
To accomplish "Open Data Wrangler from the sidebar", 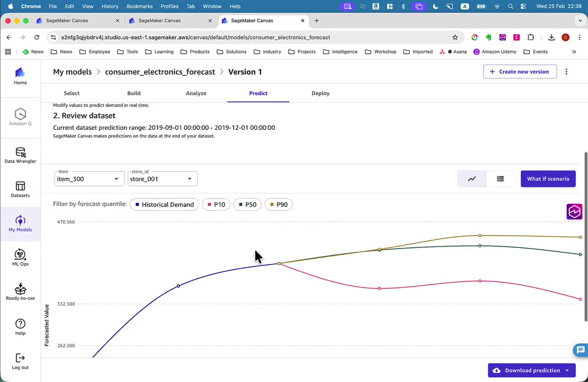I will coord(20,155).
